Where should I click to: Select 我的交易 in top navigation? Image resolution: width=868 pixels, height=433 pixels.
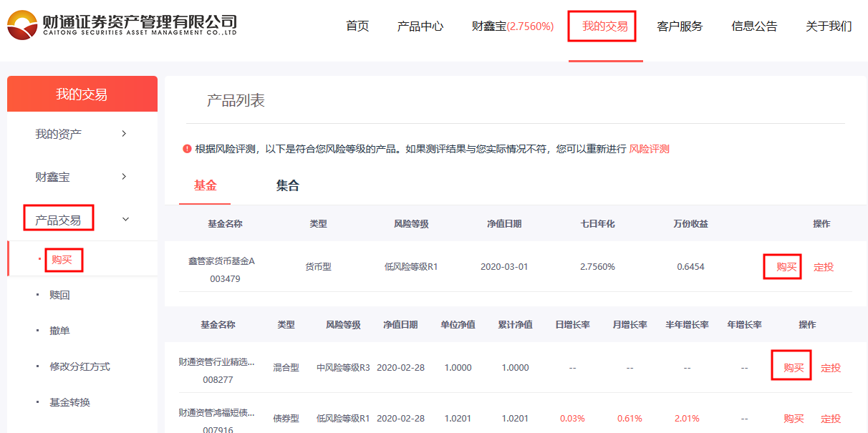coord(605,26)
